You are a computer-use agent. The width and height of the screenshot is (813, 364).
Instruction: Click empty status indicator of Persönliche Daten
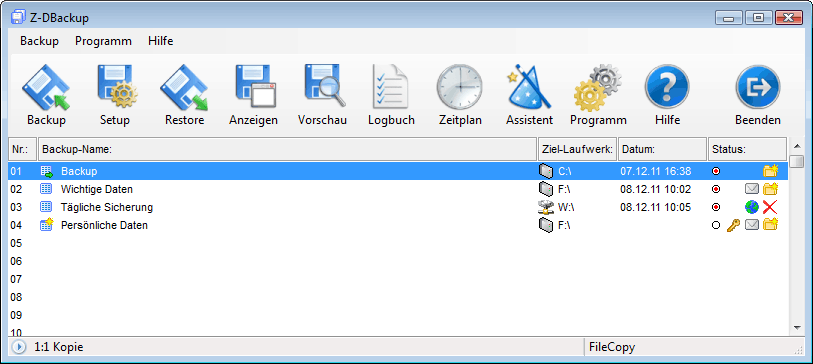click(x=716, y=226)
